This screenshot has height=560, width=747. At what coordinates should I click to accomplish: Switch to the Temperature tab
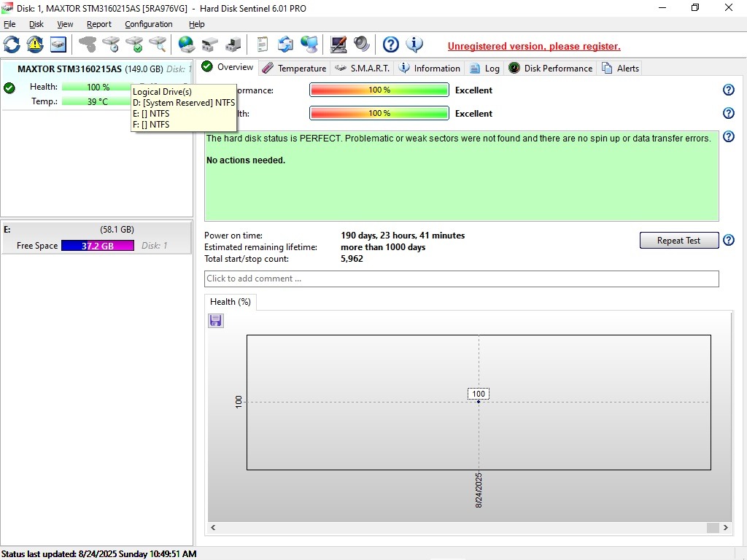(295, 68)
